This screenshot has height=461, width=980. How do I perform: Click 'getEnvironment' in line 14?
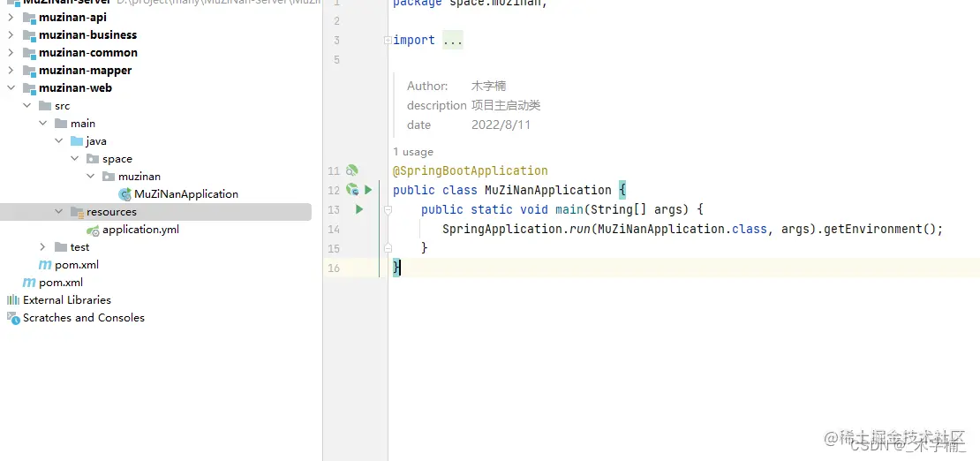point(874,229)
